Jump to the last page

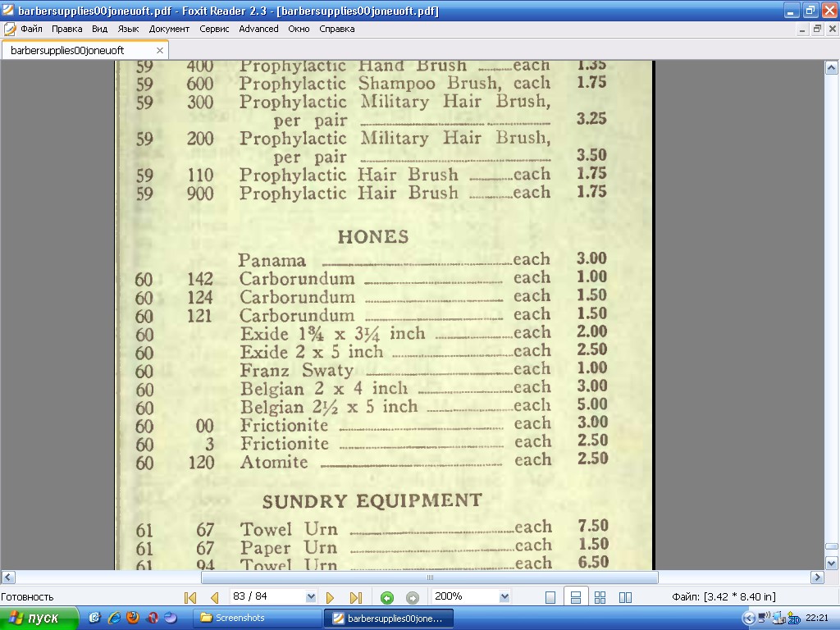point(356,597)
